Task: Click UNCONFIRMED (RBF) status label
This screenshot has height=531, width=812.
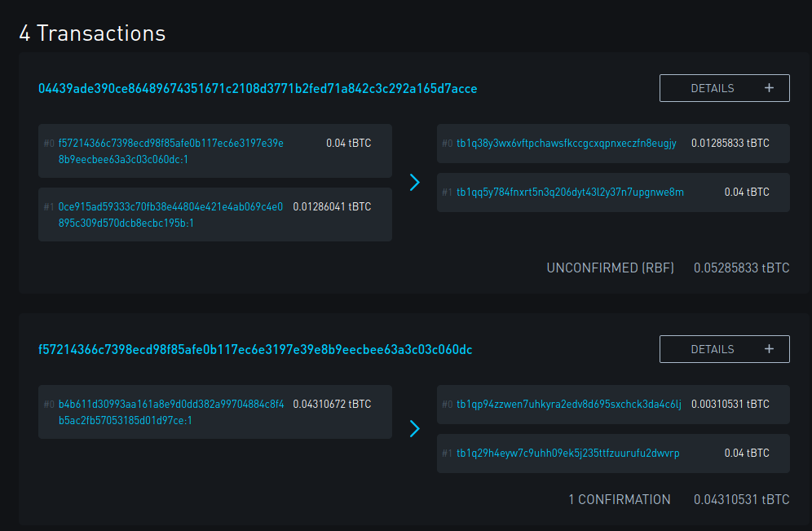Action: 611,268
